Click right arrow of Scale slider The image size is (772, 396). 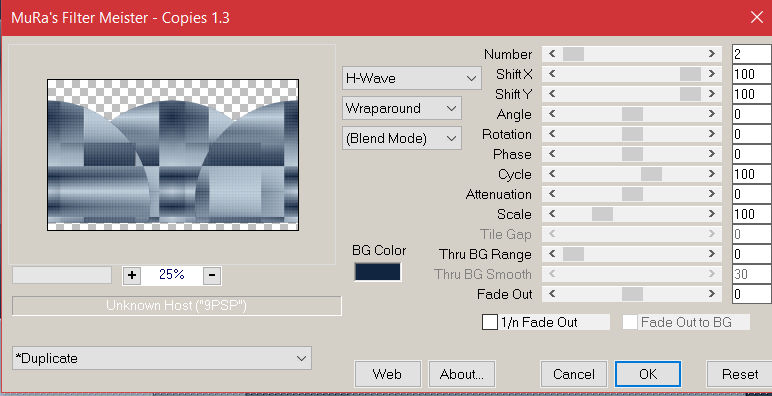[x=712, y=214]
